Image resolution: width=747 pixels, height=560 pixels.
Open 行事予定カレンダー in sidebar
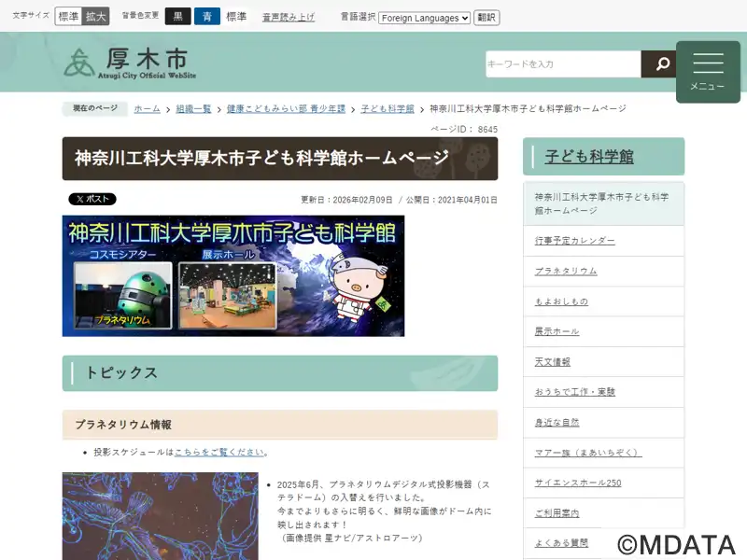[x=574, y=241]
